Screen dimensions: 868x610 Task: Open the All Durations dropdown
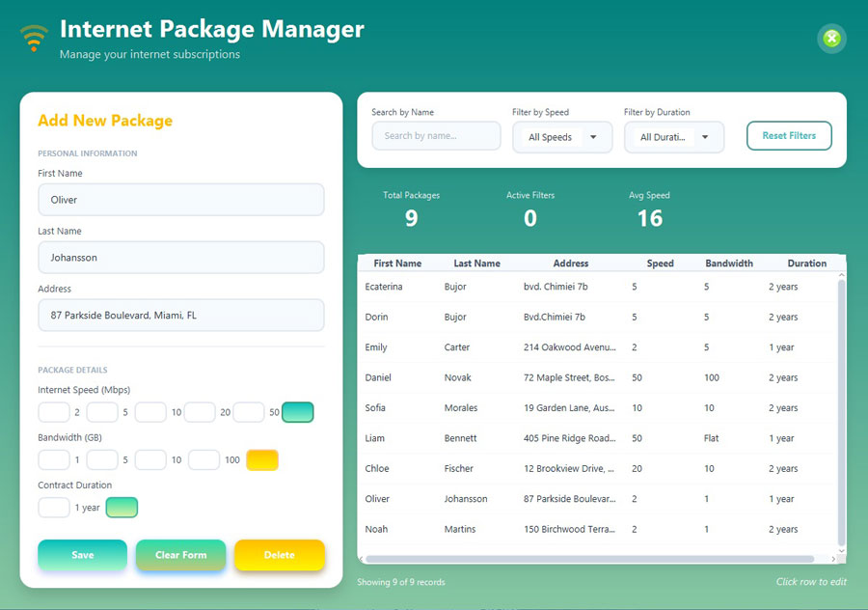[674, 137]
